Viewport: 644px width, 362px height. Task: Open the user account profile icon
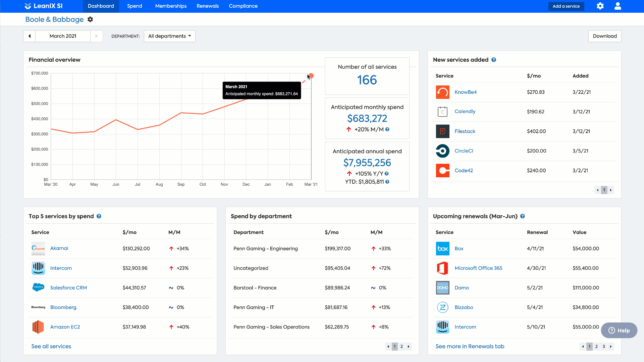pyautogui.click(x=618, y=6)
